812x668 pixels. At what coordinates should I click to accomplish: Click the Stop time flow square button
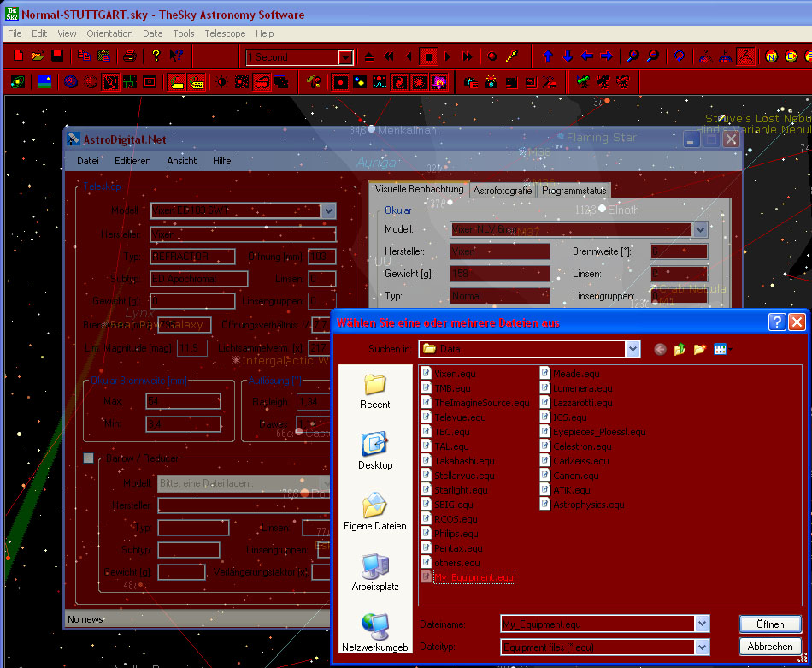click(429, 56)
